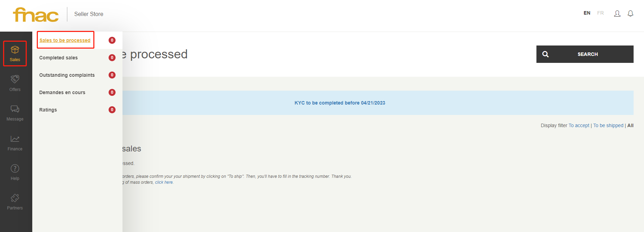Switch language to FR
The width and height of the screenshot is (644, 232).
(600, 13)
